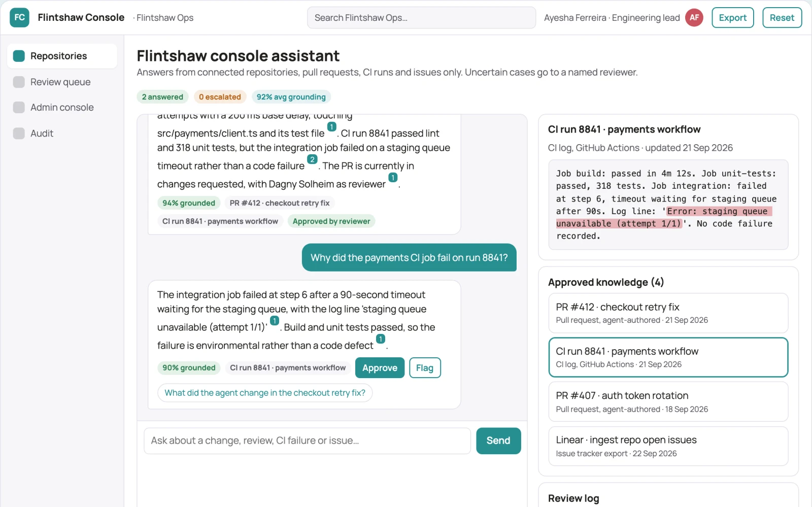The height and width of the screenshot is (507, 812).
Task: Flag the CI run 8841 answer
Action: click(x=425, y=368)
